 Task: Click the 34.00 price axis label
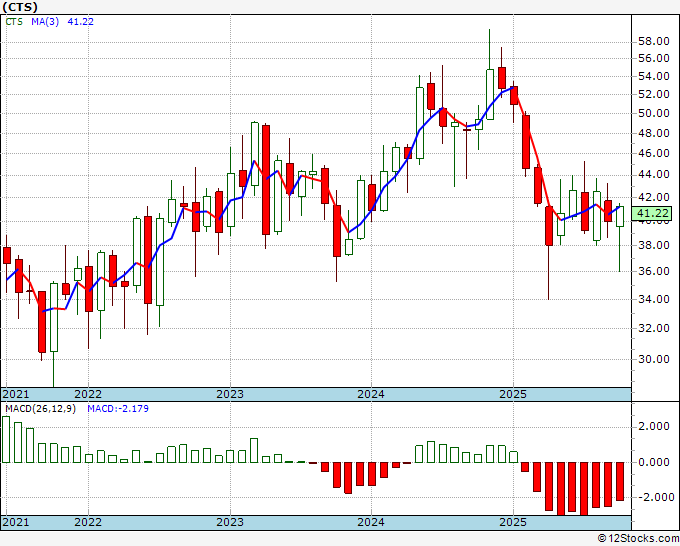654,299
